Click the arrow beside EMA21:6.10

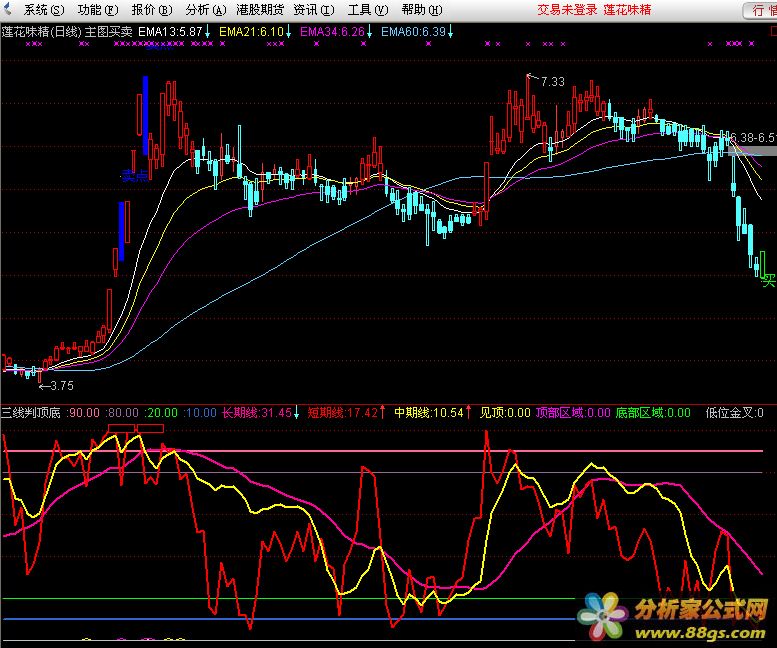point(289,31)
